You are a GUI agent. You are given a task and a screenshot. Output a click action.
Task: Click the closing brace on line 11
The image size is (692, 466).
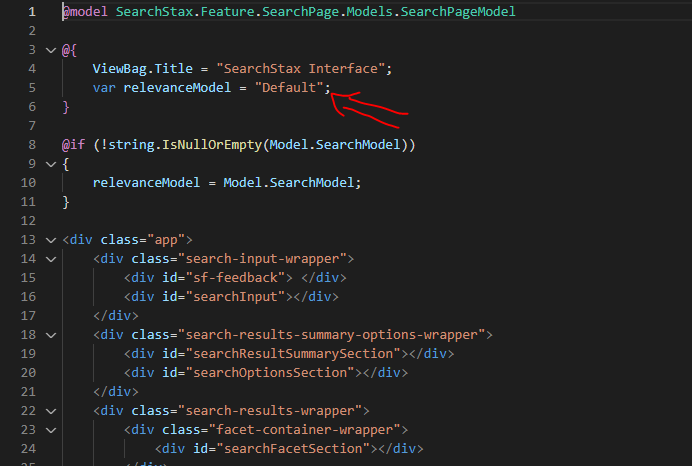click(x=66, y=202)
